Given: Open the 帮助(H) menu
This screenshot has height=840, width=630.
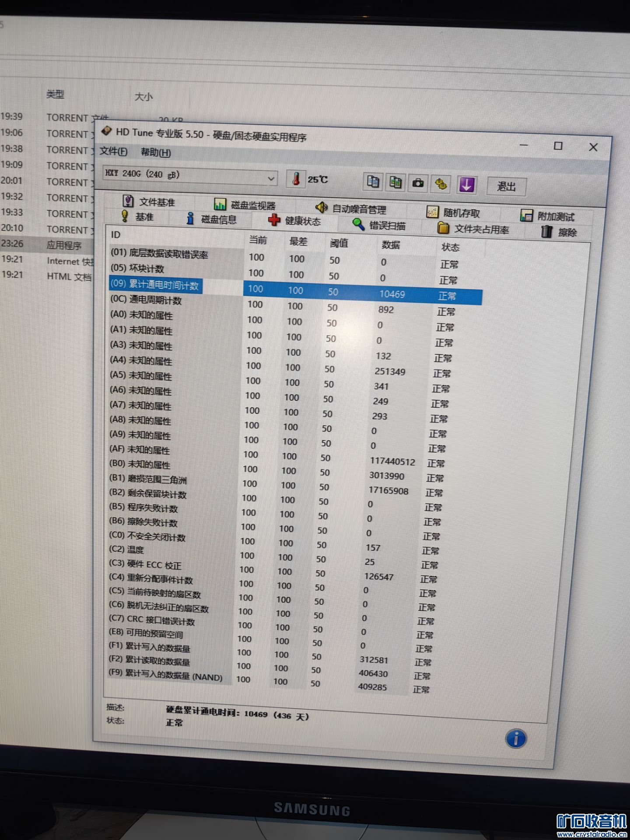Looking at the screenshot, I should coord(156,153).
